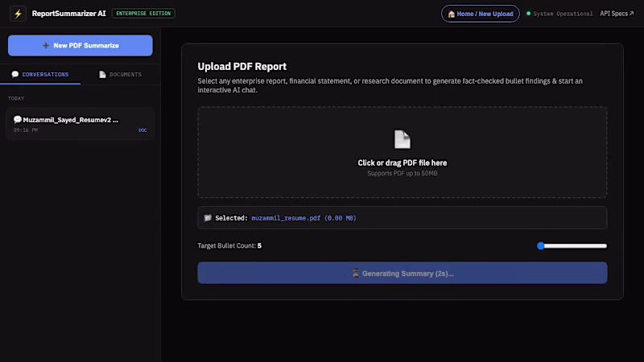Image resolution: width=644 pixels, height=362 pixels.
Task: Open the Conversations tab
Action: 40,74
